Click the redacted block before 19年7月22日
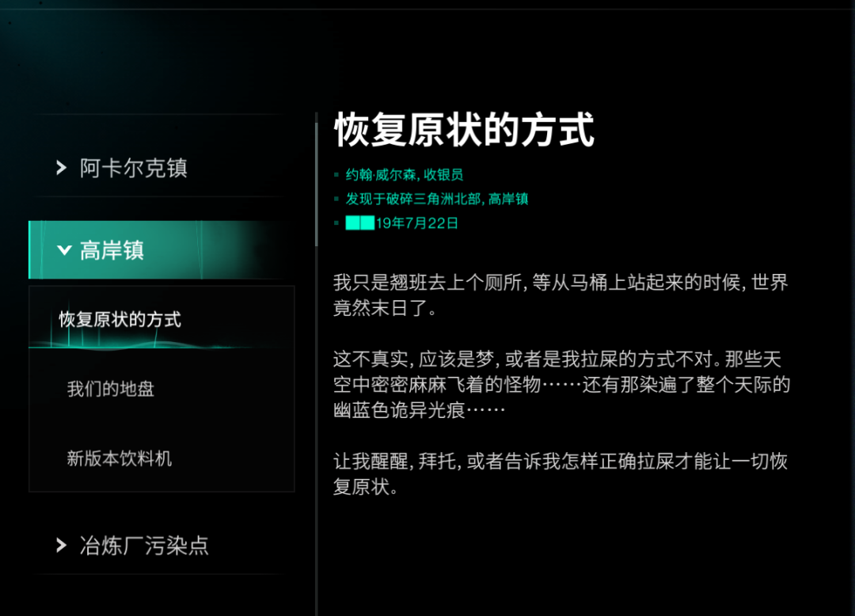 (359, 223)
